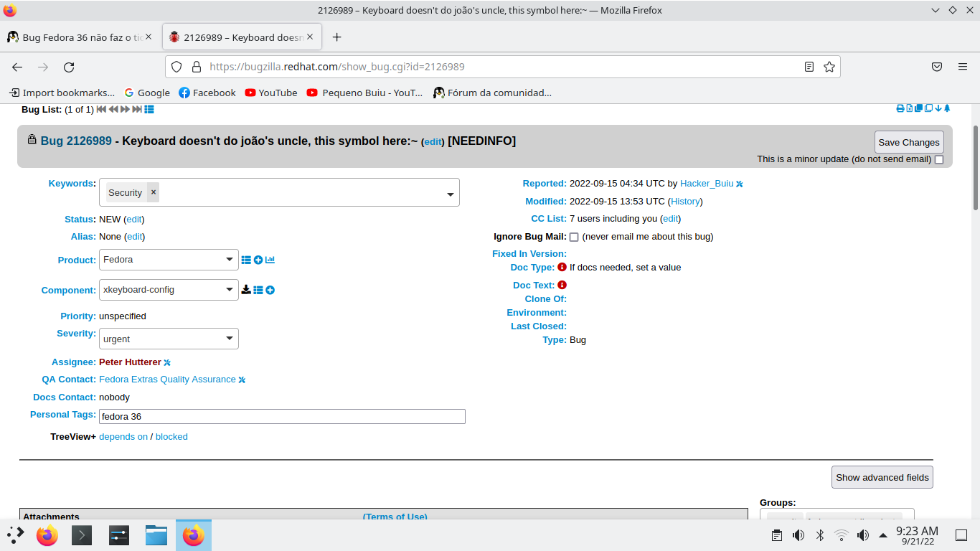Image resolution: width=980 pixels, height=551 pixels.
Task: Open the Firefox hamburger menu
Action: pos(963,67)
